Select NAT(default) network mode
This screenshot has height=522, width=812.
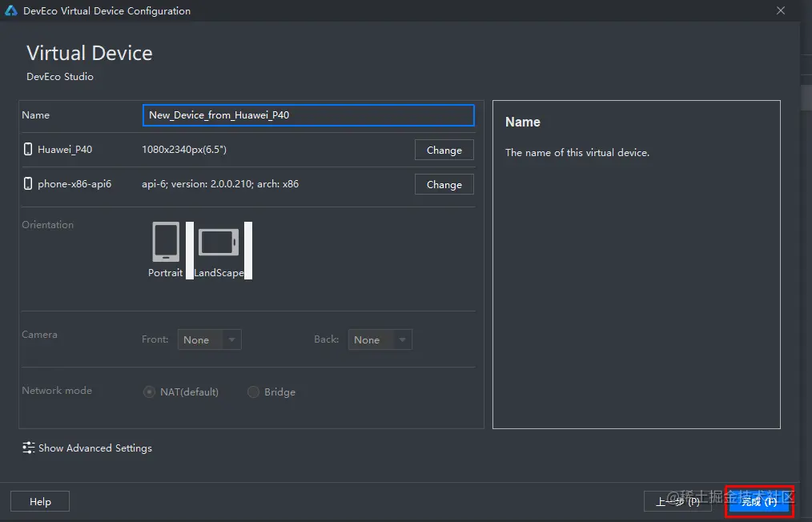(149, 392)
